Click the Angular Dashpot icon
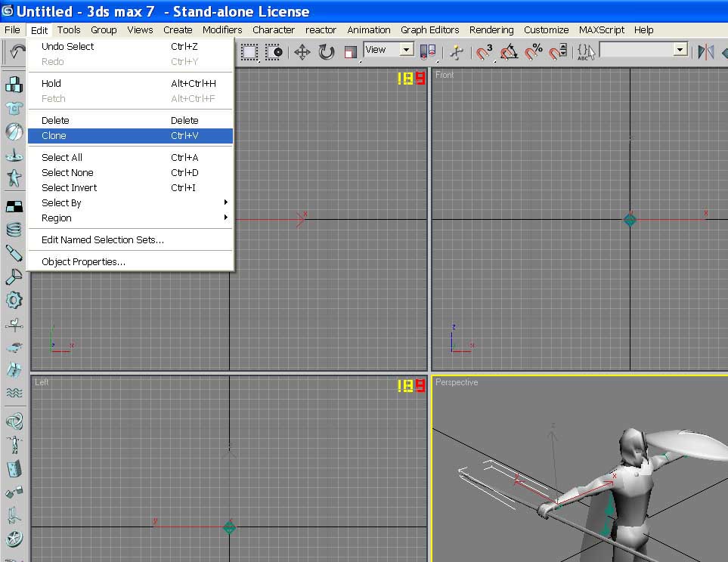The image size is (728, 562). tap(14, 277)
